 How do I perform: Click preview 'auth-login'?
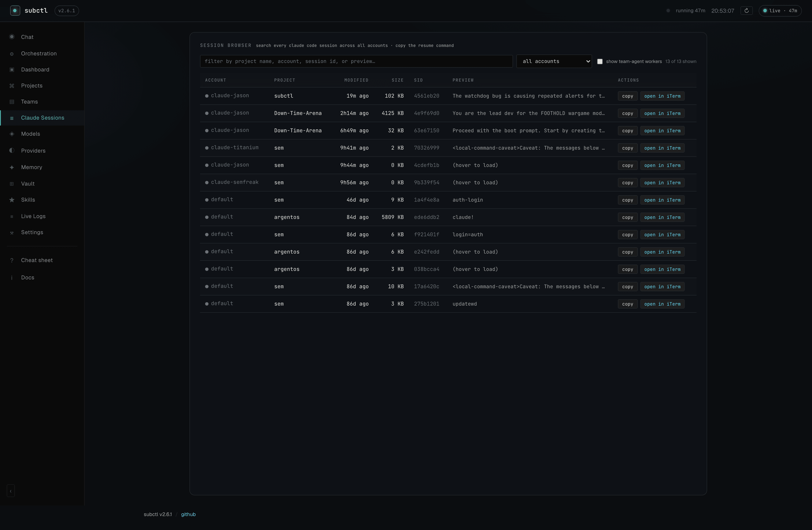pos(467,200)
